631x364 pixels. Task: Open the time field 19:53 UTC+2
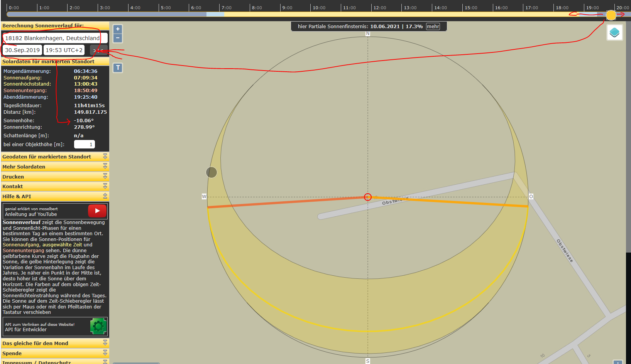(x=64, y=50)
